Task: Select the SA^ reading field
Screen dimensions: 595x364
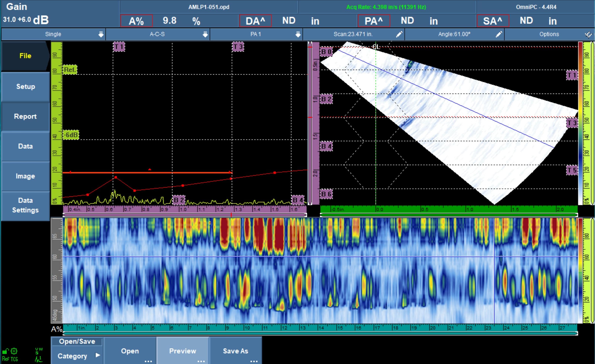Action: pos(493,21)
